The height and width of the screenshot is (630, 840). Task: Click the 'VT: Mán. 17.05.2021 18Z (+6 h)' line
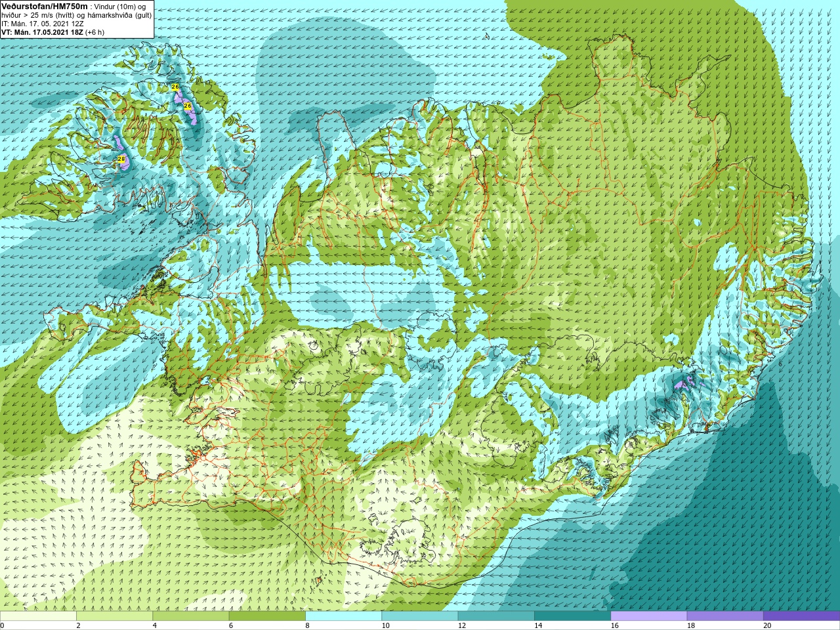(x=52, y=32)
